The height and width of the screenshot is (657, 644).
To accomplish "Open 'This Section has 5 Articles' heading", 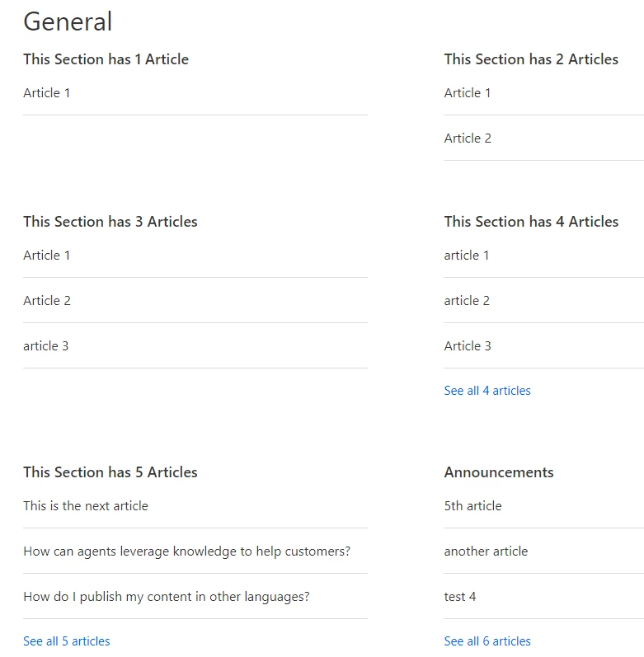I will point(110,472).
